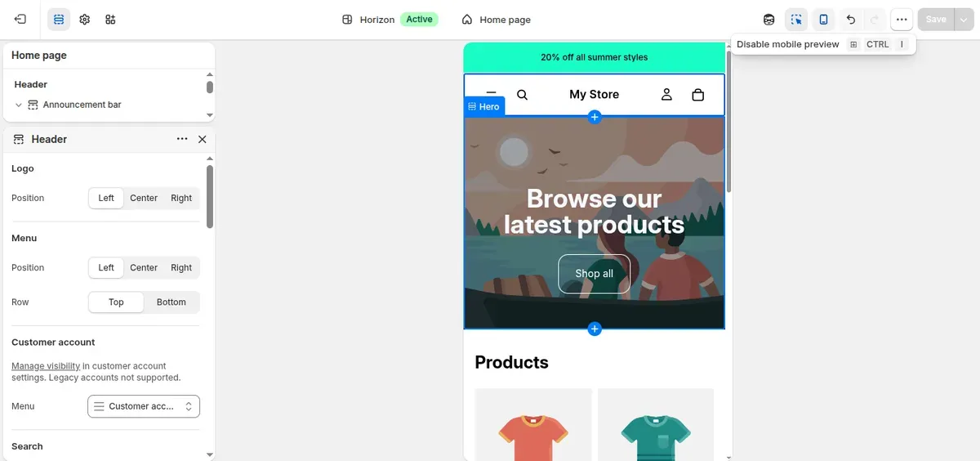Open the three-dot menu in top toolbar
The image size is (980, 461).
902,20
